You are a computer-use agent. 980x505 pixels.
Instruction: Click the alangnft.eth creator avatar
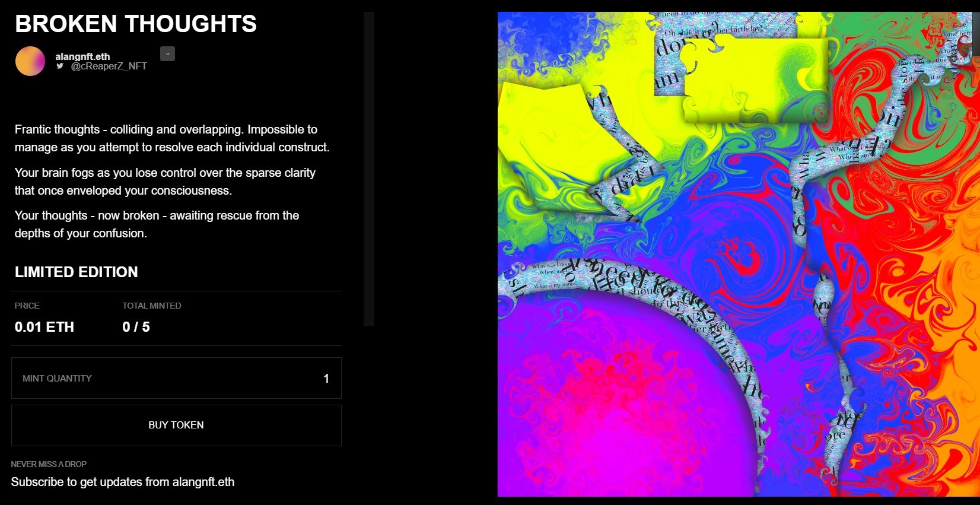point(30,61)
